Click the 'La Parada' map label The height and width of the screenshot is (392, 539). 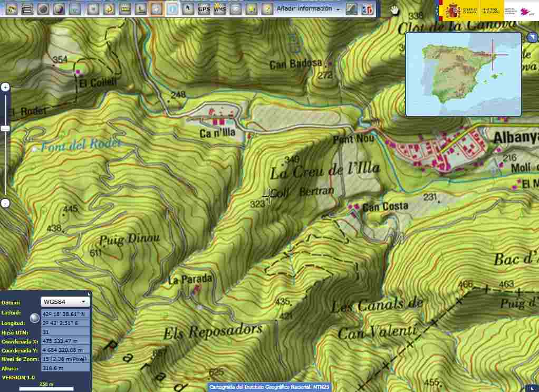click(190, 279)
